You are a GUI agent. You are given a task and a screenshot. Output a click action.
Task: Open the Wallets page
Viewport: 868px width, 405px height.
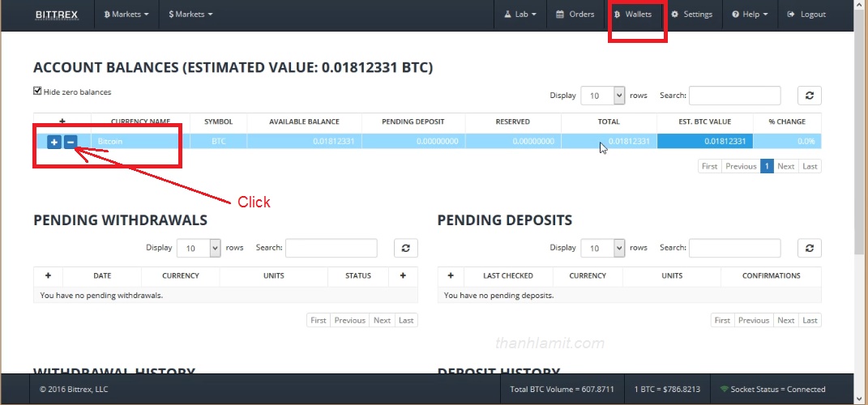pyautogui.click(x=633, y=15)
